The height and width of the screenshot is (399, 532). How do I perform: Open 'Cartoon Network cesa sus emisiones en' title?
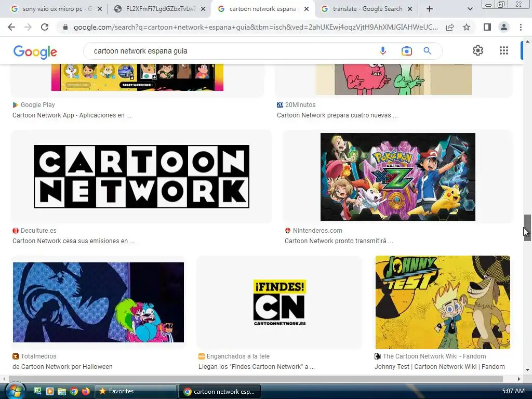pyautogui.click(x=73, y=241)
